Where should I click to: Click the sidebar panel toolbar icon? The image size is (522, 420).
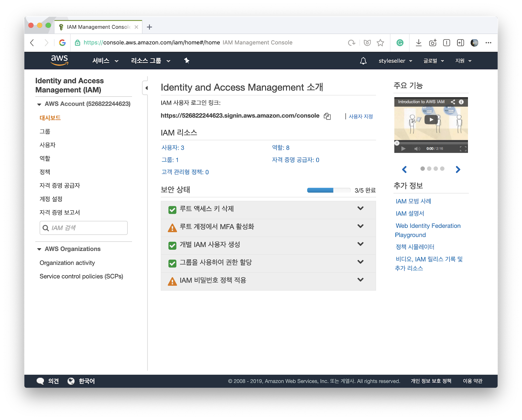point(447,43)
